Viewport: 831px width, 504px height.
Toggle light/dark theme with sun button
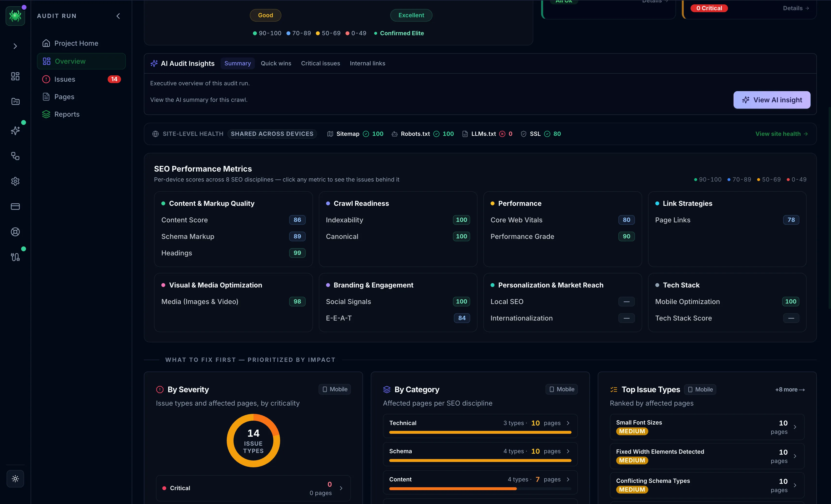point(15,478)
